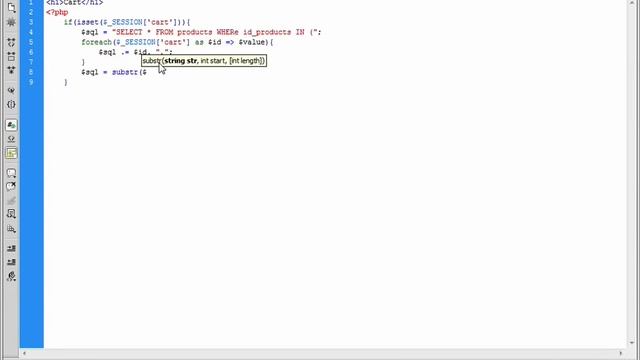Click the horizontal scrollbar right arrow
The image size is (640, 360).
(620, 353)
